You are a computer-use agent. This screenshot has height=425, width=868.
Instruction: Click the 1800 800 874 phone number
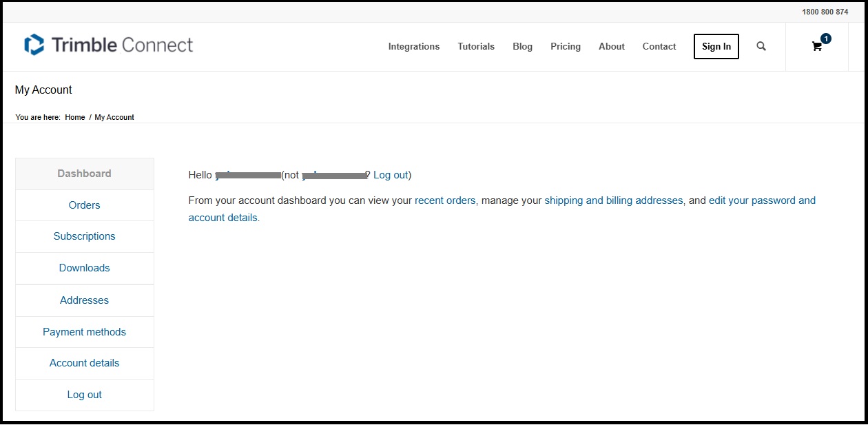click(x=825, y=12)
